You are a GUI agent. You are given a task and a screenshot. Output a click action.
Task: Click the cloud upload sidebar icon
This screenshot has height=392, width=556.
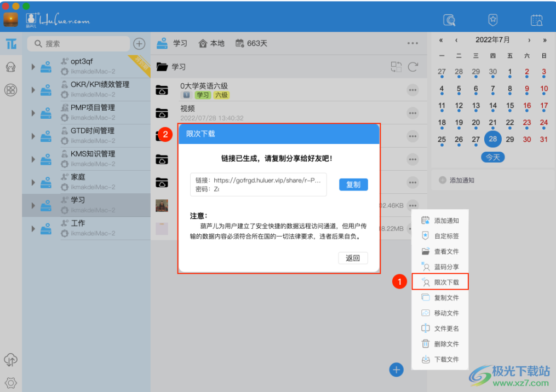pos(10,360)
